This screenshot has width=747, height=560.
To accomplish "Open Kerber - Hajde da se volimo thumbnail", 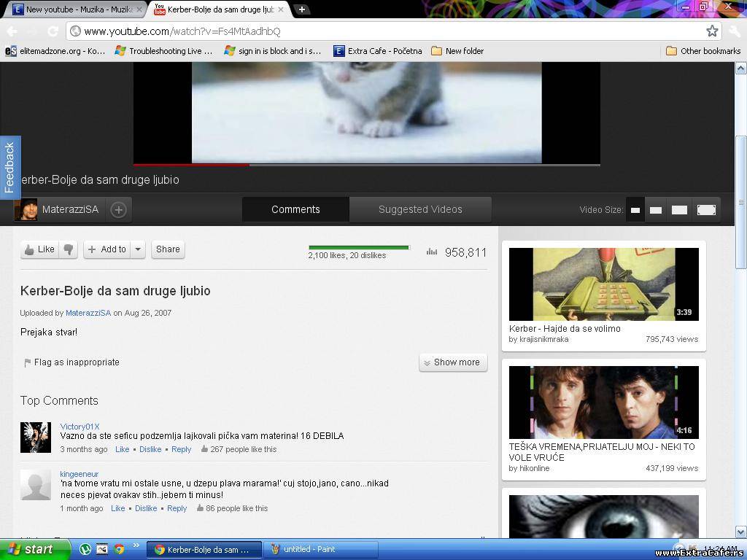I will click(x=603, y=284).
